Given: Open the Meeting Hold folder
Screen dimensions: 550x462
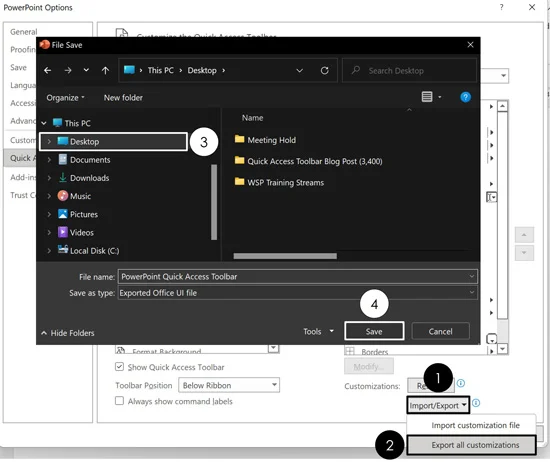Looking at the screenshot, I should coord(265,140).
